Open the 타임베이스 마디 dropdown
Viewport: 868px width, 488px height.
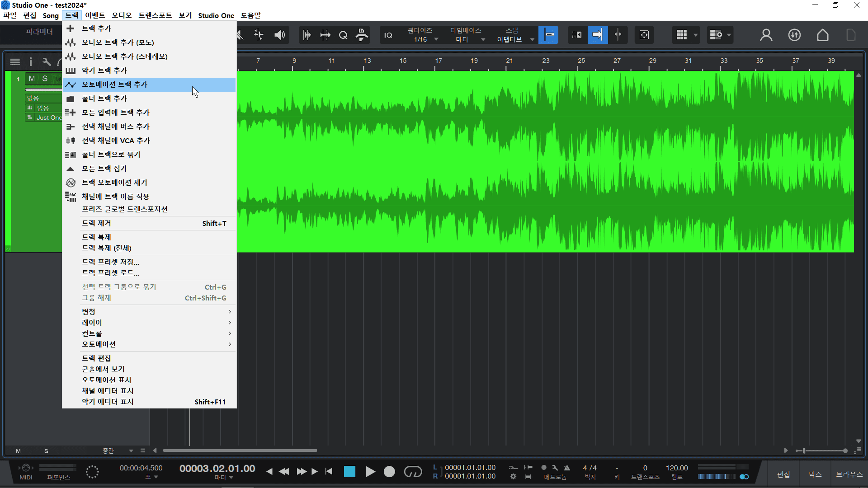[483, 39]
